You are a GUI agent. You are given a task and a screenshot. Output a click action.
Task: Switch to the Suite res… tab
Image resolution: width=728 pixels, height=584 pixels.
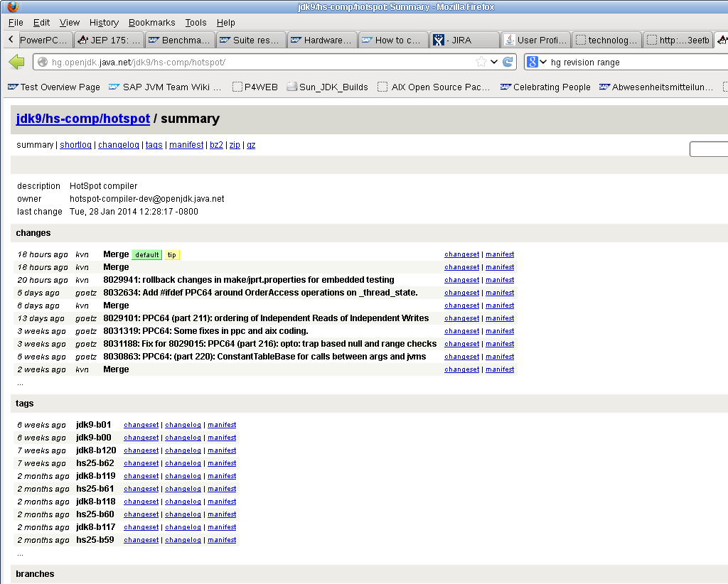(x=251, y=40)
